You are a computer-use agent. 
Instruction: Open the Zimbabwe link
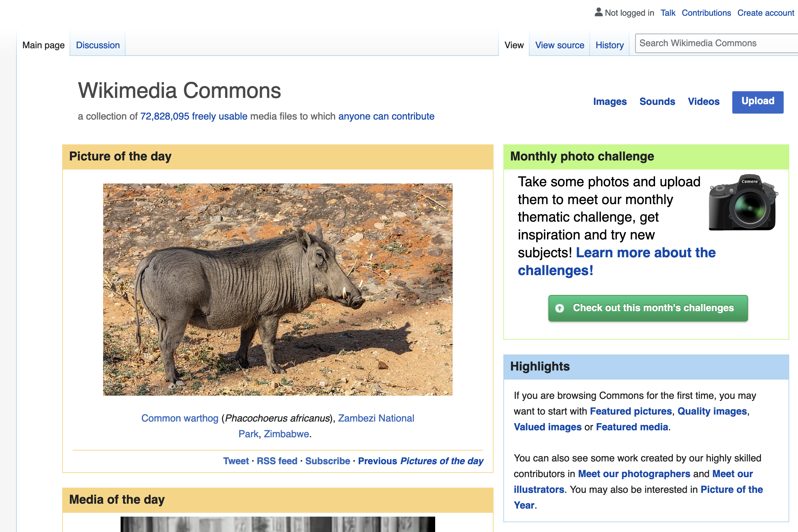(x=286, y=434)
